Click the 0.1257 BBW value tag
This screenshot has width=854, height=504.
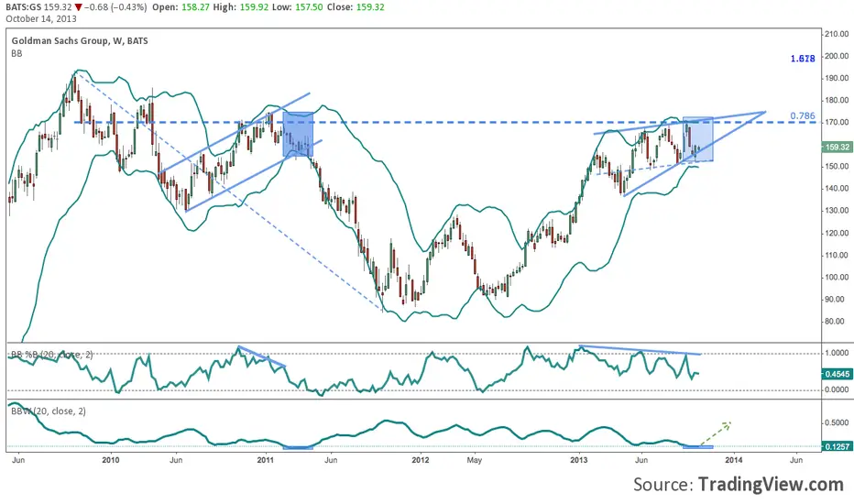pyautogui.click(x=838, y=447)
